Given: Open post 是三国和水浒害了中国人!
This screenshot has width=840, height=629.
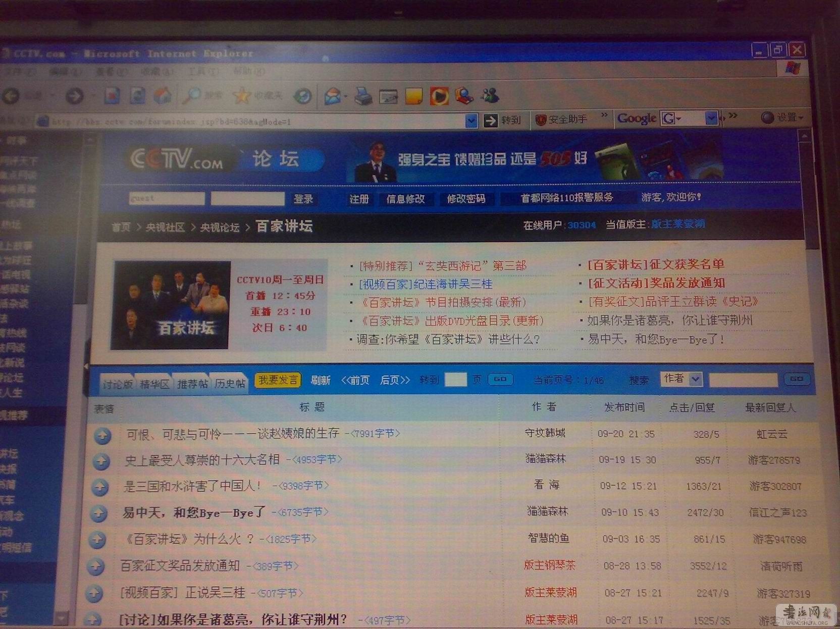Looking at the screenshot, I should click(193, 486).
